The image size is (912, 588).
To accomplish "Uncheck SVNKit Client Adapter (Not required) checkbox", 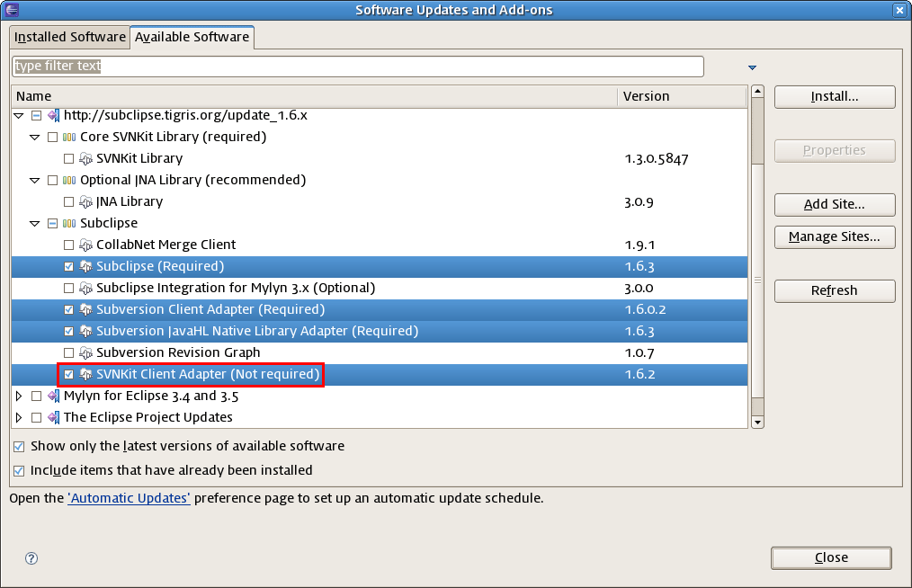I will click(x=68, y=374).
